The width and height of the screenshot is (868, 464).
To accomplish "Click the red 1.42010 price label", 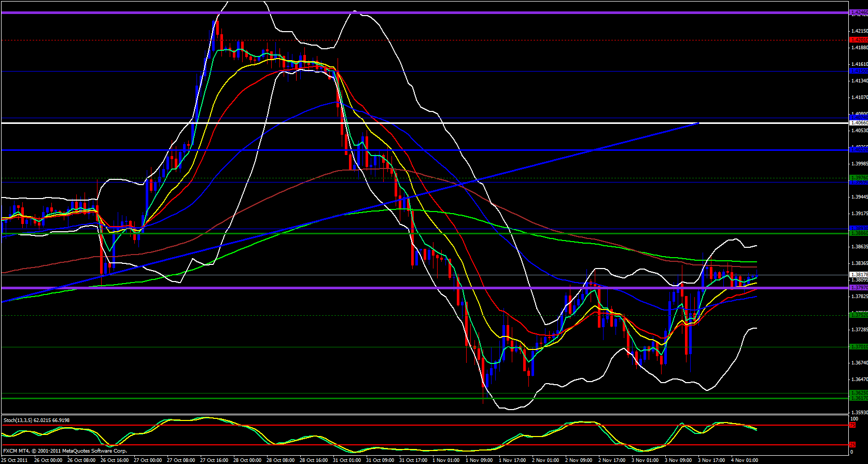I will click(858, 39).
